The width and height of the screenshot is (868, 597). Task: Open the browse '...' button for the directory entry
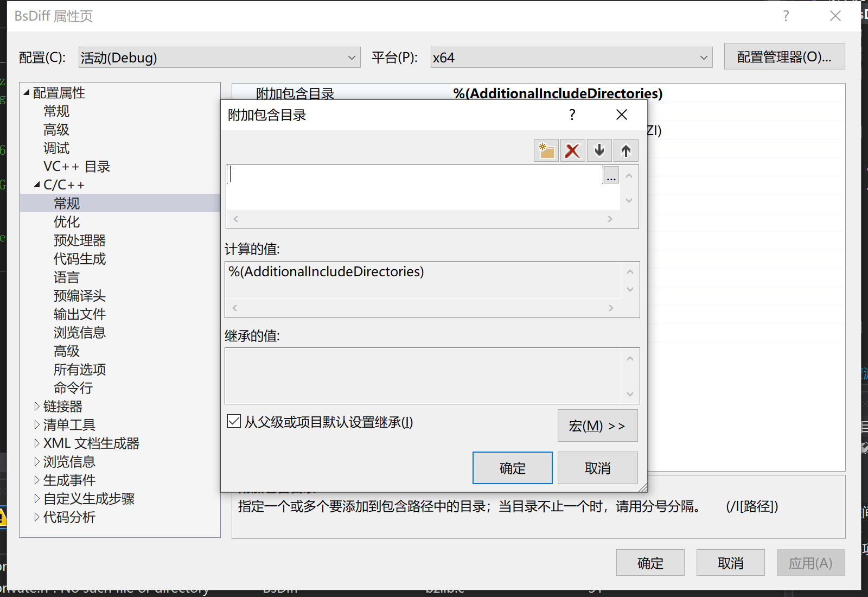tap(611, 175)
